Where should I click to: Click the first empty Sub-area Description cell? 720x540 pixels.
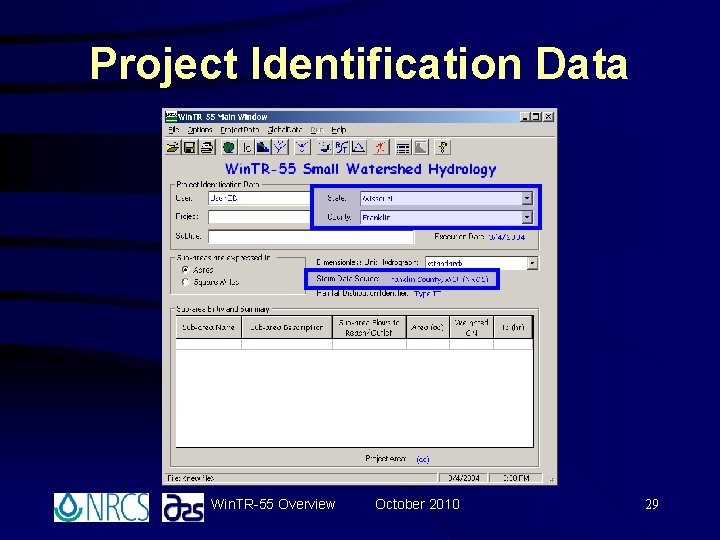click(287, 344)
